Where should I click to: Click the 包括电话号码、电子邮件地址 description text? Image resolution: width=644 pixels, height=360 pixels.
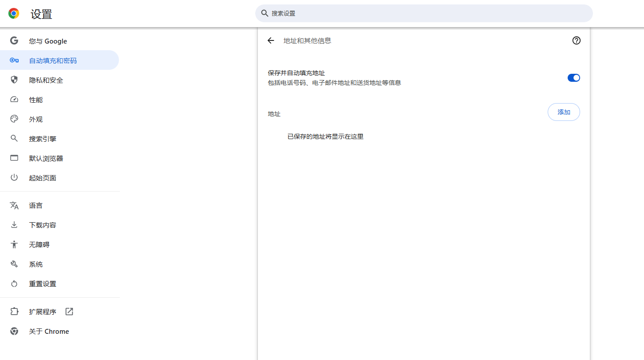[334, 83]
